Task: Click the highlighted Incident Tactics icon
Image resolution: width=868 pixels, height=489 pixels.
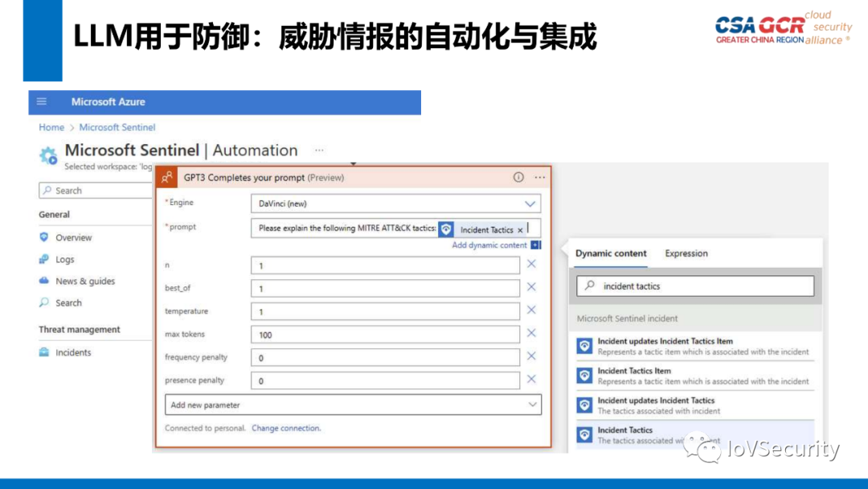Action: coord(584,435)
